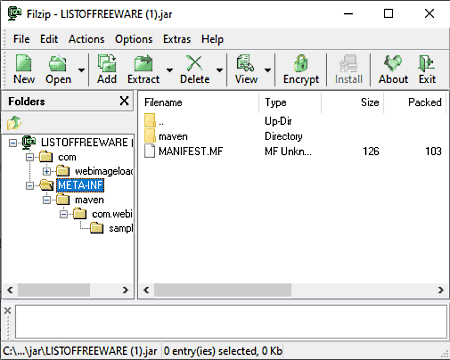This screenshot has width=450, height=360.
Task: Sort by the Packed column header
Action: pyautogui.click(x=415, y=102)
